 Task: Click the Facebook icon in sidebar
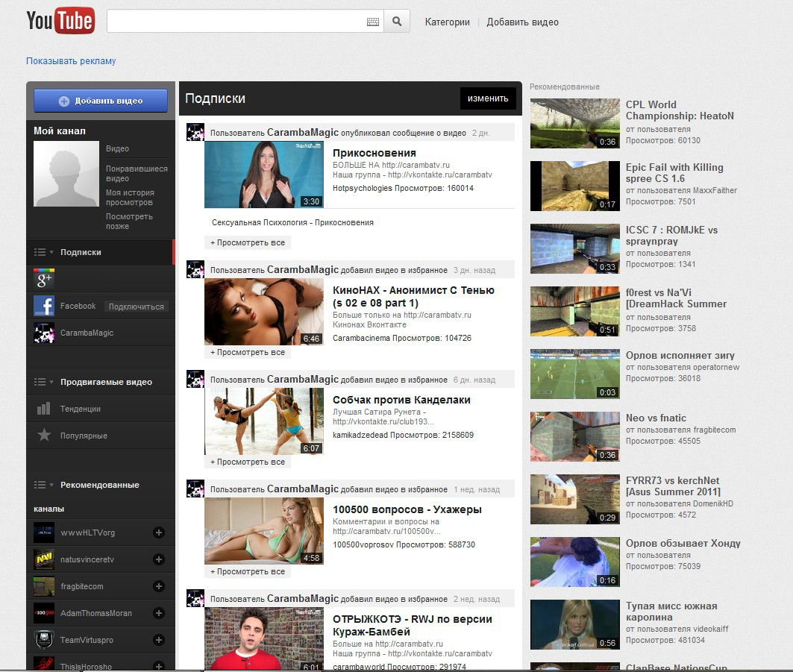tap(44, 306)
